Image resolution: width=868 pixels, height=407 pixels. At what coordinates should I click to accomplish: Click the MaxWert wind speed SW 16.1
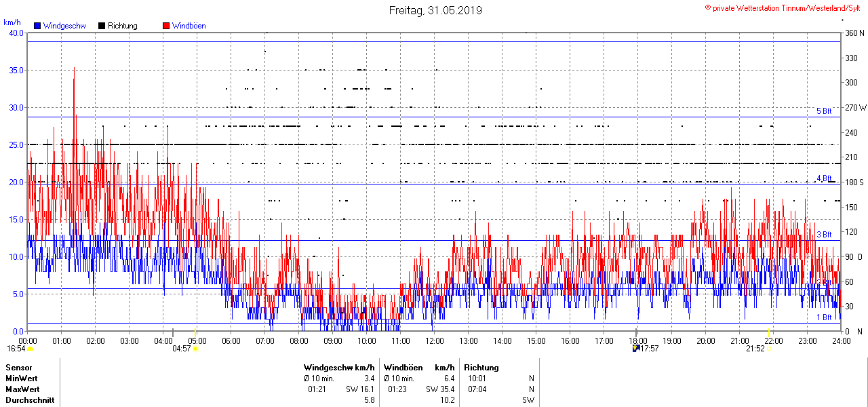pyautogui.click(x=360, y=389)
